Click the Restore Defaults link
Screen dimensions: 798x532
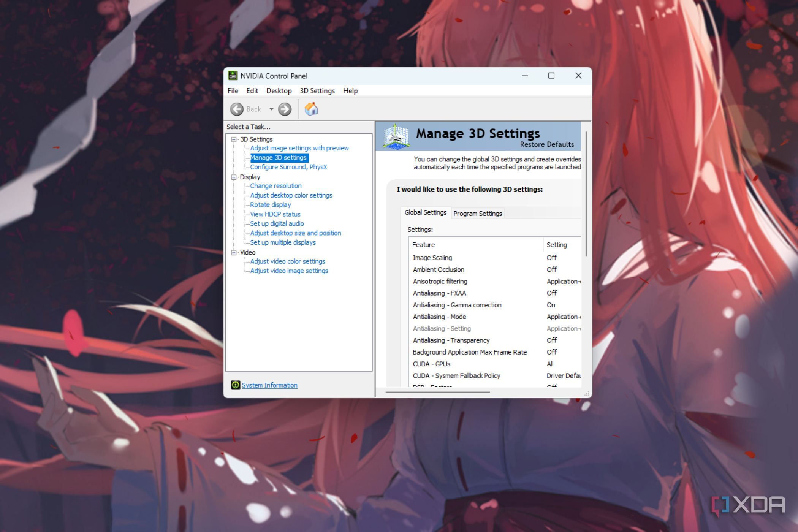(546, 144)
